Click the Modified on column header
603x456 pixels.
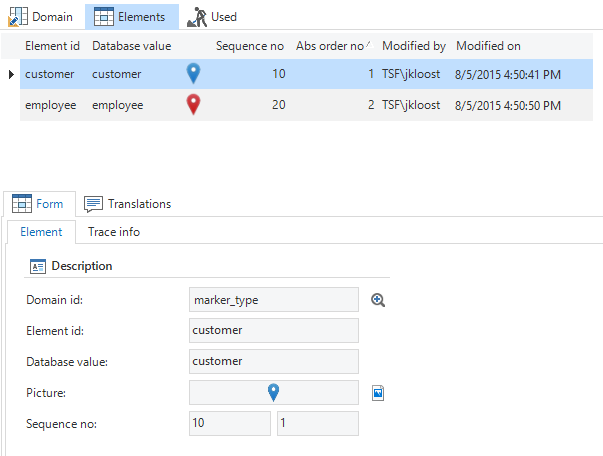pos(488,46)
